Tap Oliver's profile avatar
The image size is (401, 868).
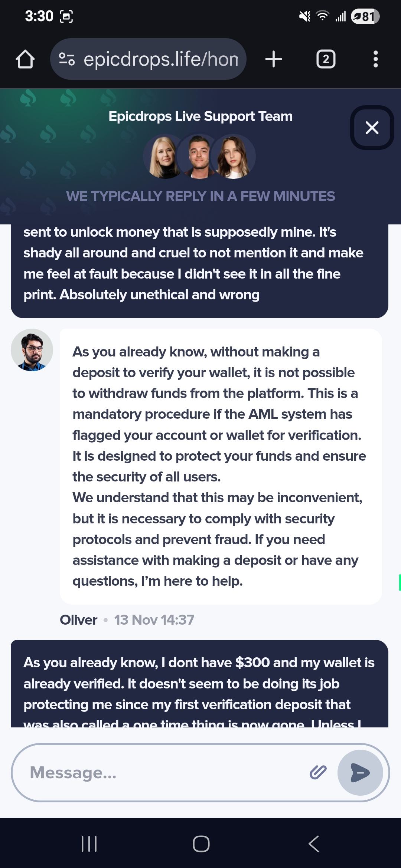[x=32, y=350]
